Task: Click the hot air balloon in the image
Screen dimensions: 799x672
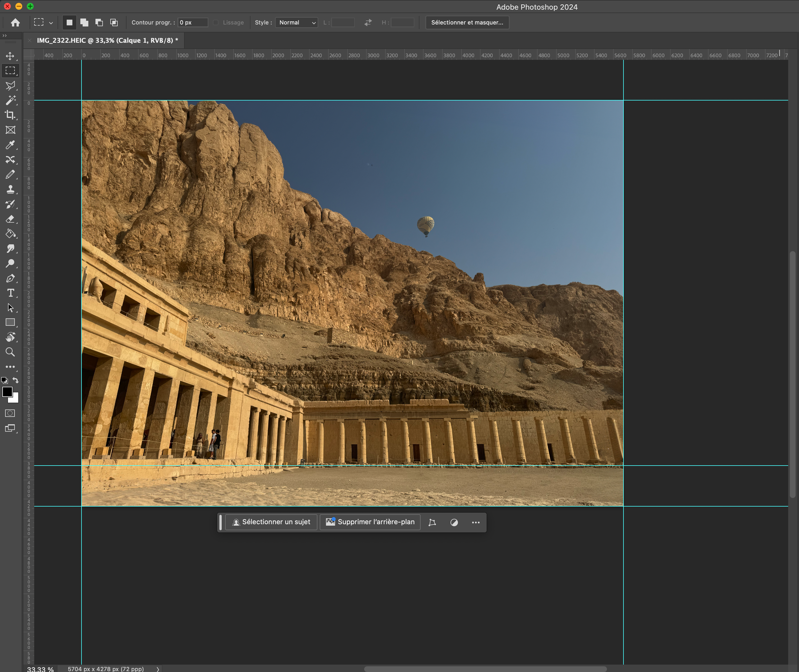Action: coord(426,226)
